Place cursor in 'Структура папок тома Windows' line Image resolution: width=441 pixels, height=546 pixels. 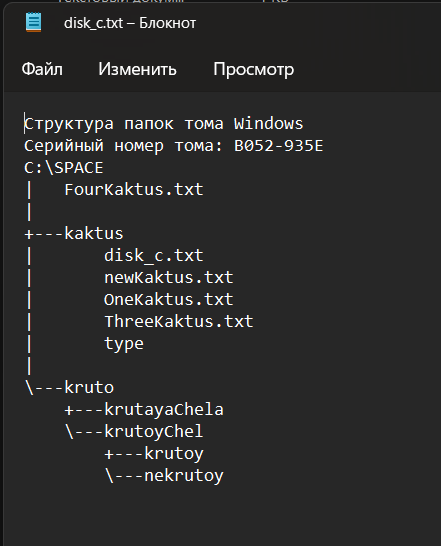click(164, 124)
